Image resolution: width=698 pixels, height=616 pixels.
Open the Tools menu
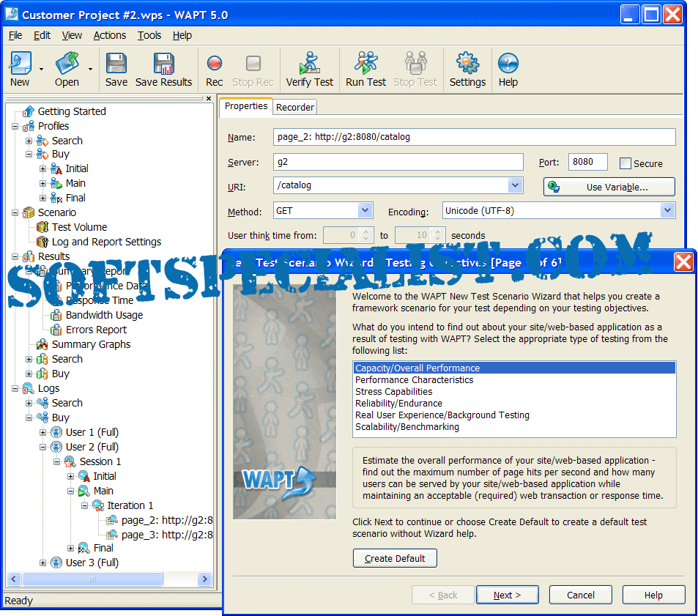[x=149, y=35]
